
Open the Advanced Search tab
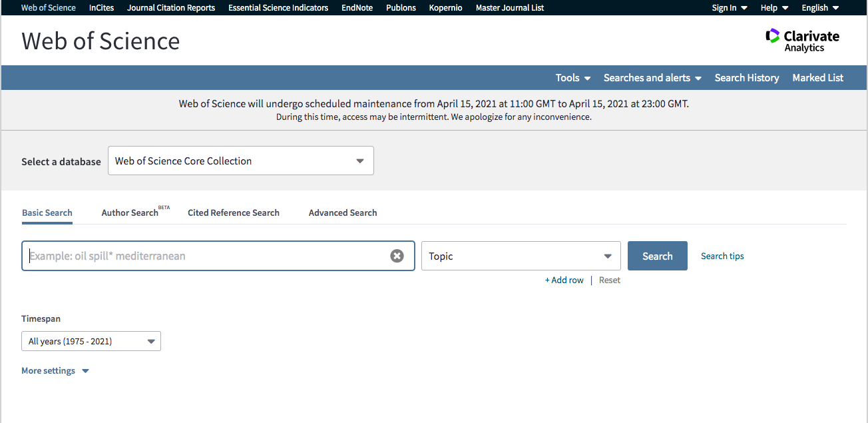coord(343,212)
